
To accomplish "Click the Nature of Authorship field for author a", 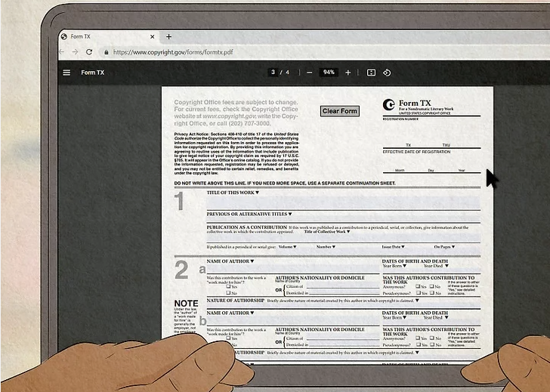I will (x=343, y=306).
